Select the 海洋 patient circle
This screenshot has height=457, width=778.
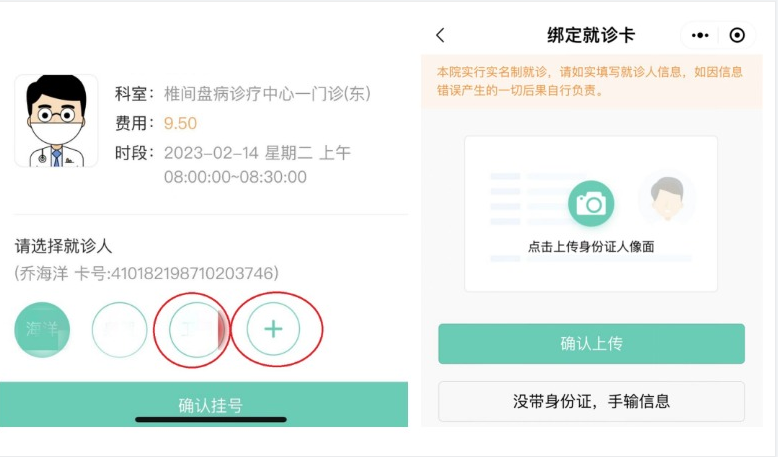42,330
